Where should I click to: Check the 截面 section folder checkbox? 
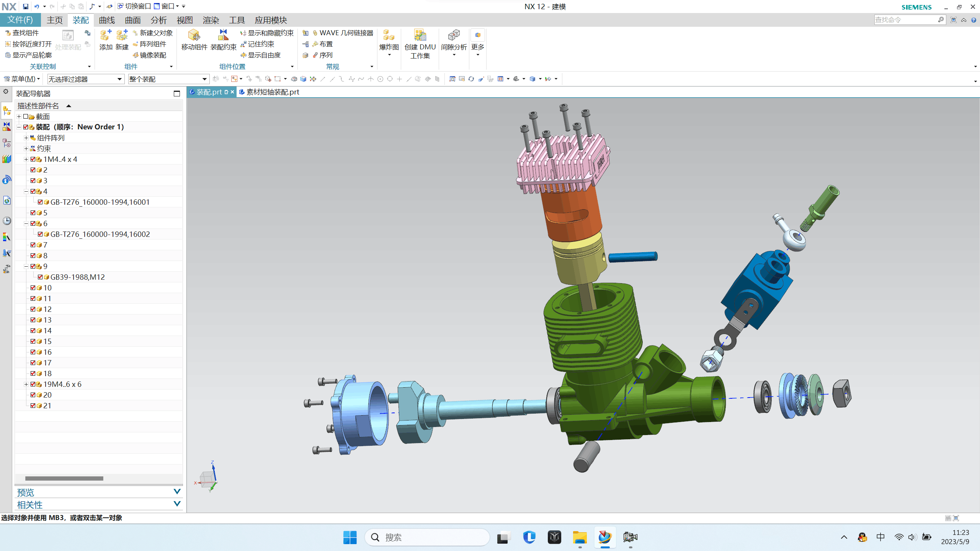pyautogui.click(x=26, y=116)
